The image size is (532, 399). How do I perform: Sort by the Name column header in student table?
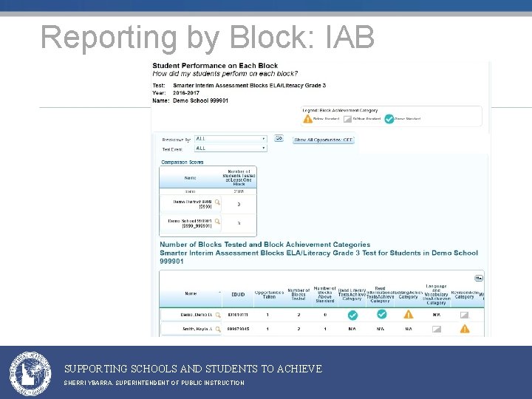coord(191,293)
